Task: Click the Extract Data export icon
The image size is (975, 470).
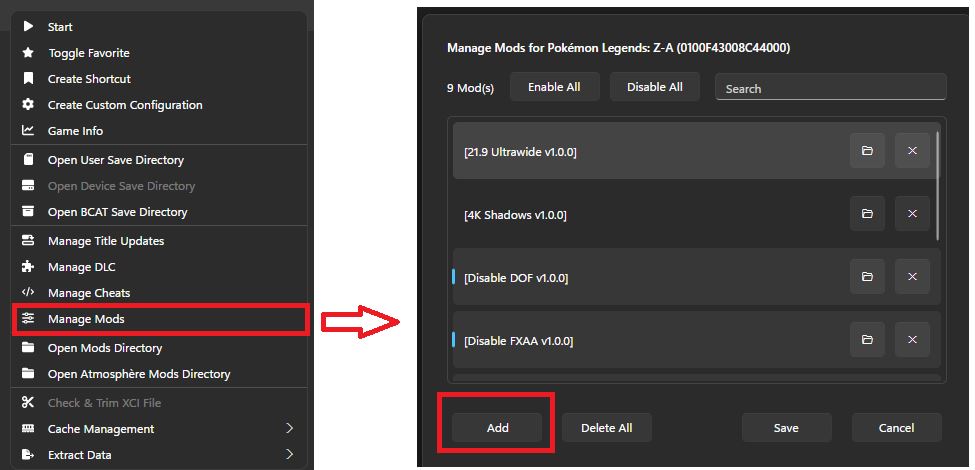Action: point(28,454)
